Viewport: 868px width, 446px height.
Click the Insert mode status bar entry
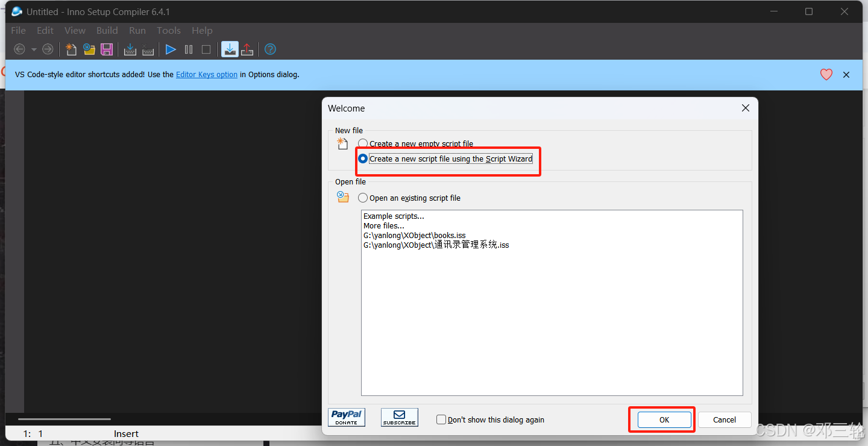(126, 433)
